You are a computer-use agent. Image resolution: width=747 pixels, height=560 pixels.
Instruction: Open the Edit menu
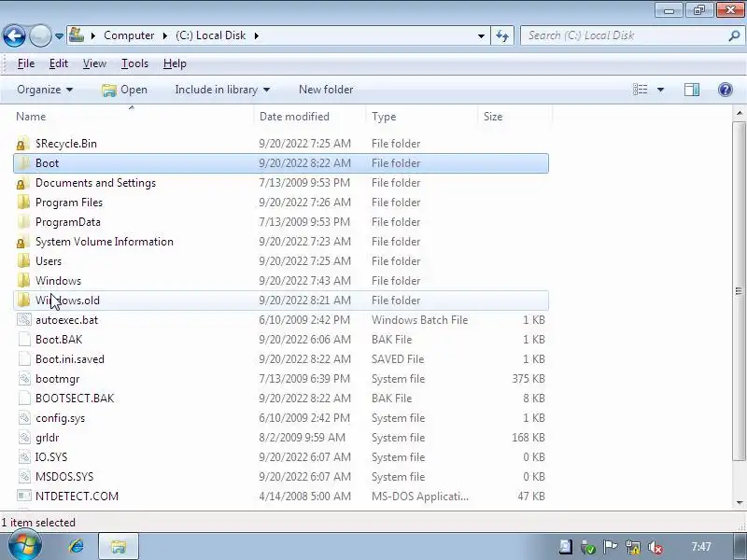tap(59, 63)
